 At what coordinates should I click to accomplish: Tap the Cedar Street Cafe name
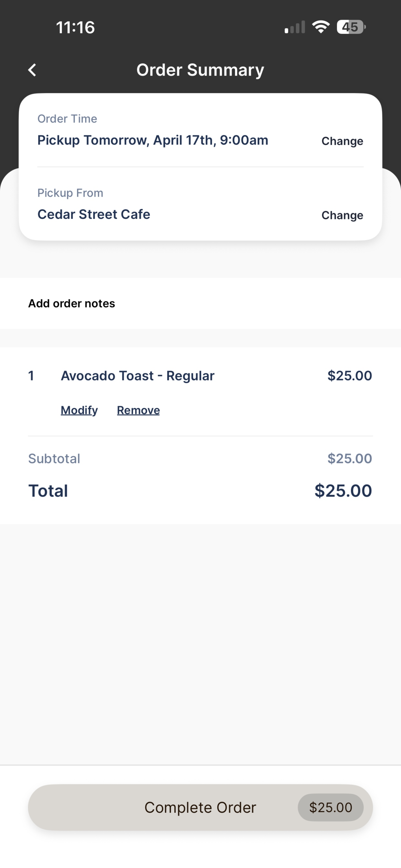(94, 214)
